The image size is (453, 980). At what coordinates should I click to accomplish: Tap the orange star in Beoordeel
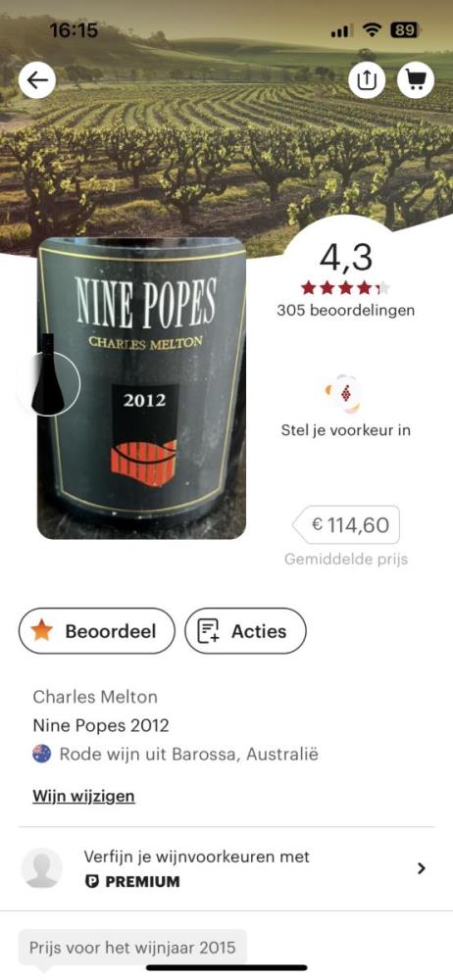(42, 630)
